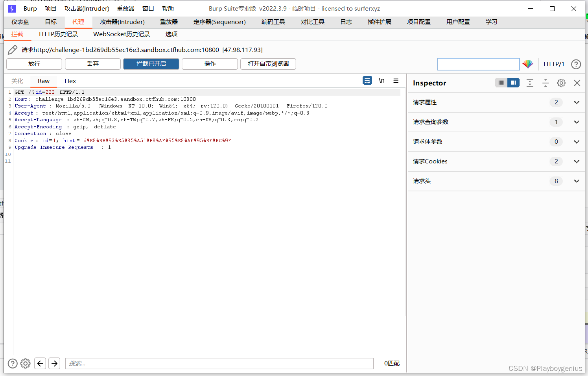Open the Burp menu
This screenshot has height=376, width=588.
[30, 8]
